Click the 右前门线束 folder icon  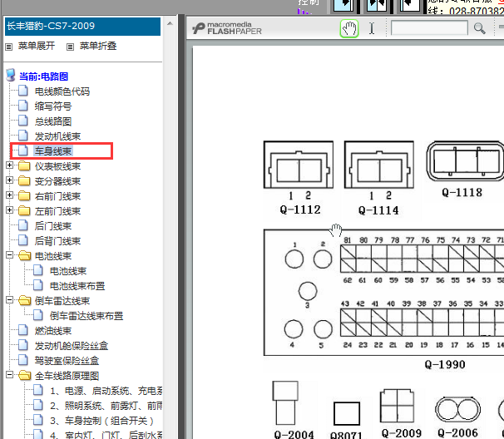pos(24,196)
